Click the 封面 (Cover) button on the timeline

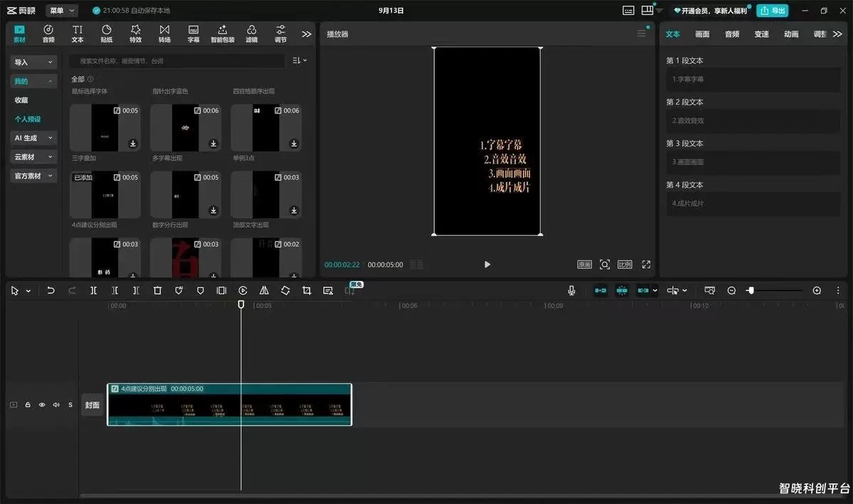coord(92,404)
